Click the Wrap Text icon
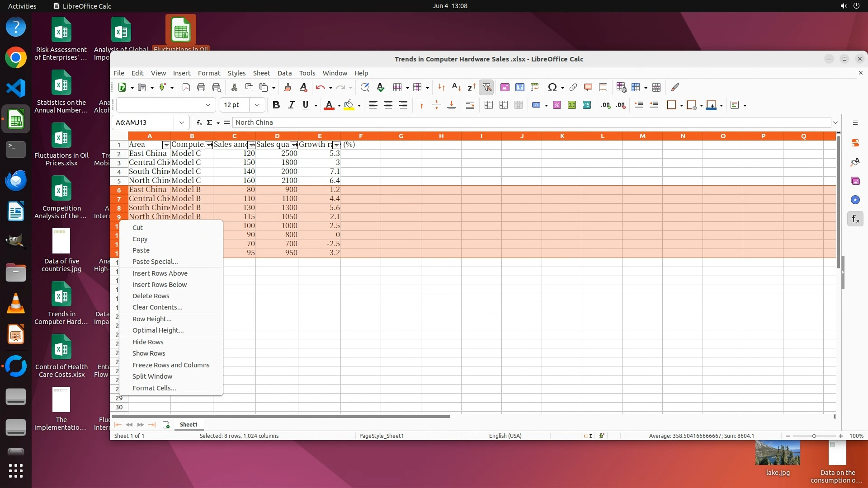 pos(470,105)
